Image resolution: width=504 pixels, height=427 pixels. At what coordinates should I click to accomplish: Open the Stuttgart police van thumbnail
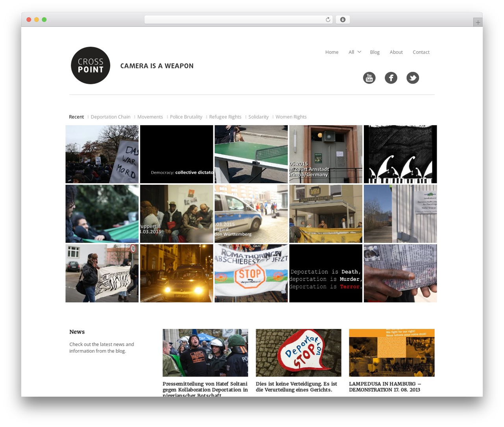coord(251,214)
